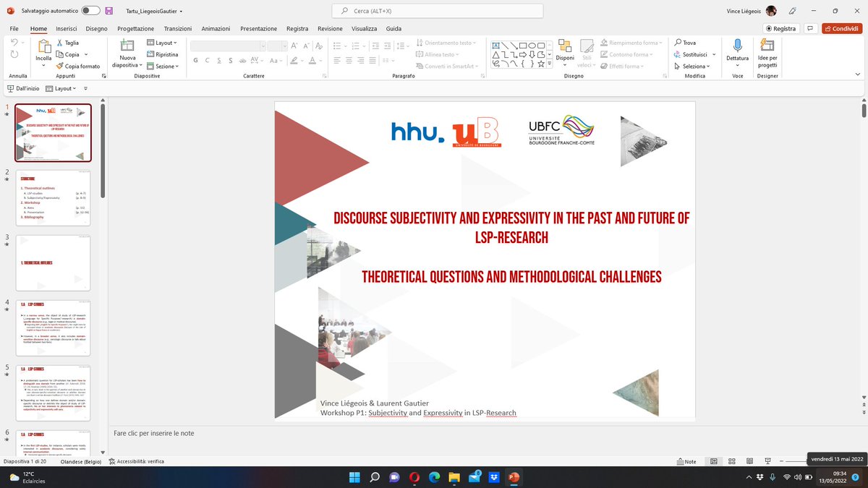Open taskbar Search magnifier
This screenshot has height=488, width=868.
[x=375, y=477]
